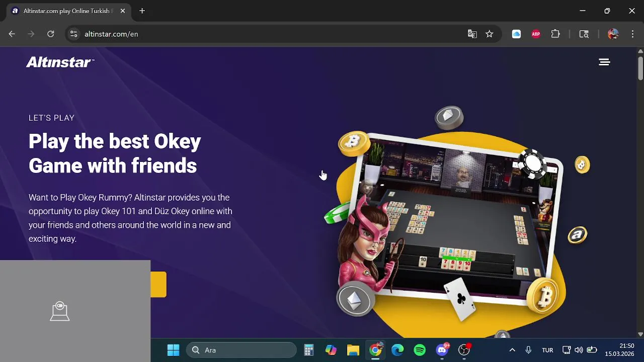
Task: Click the scrollbar down arrow
Action: 640,334
